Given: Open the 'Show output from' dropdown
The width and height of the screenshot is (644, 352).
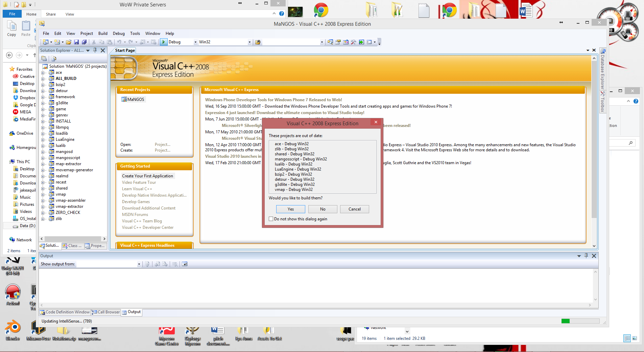Looking at the screenshot, I should tap(139, 264).
